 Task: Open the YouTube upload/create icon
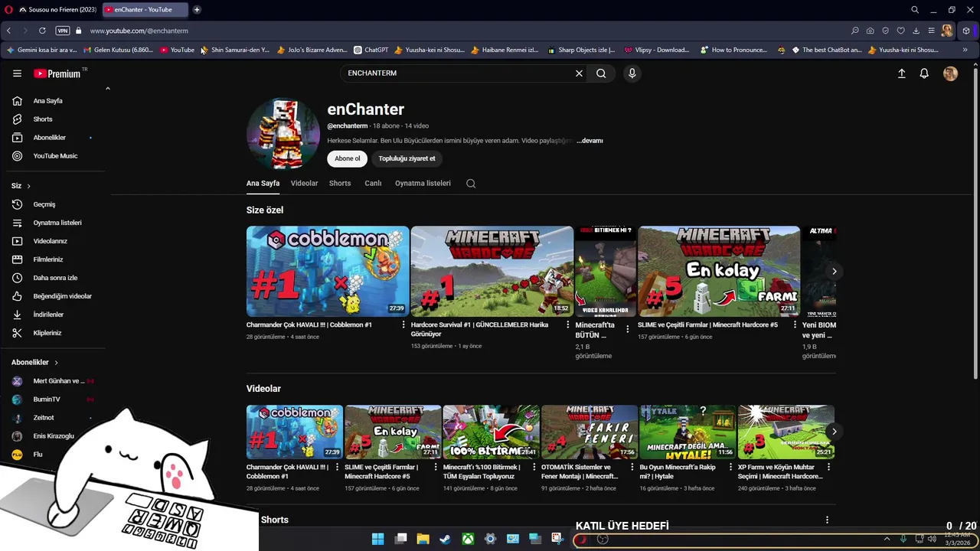pyautogui.click(x=901, y=73)
